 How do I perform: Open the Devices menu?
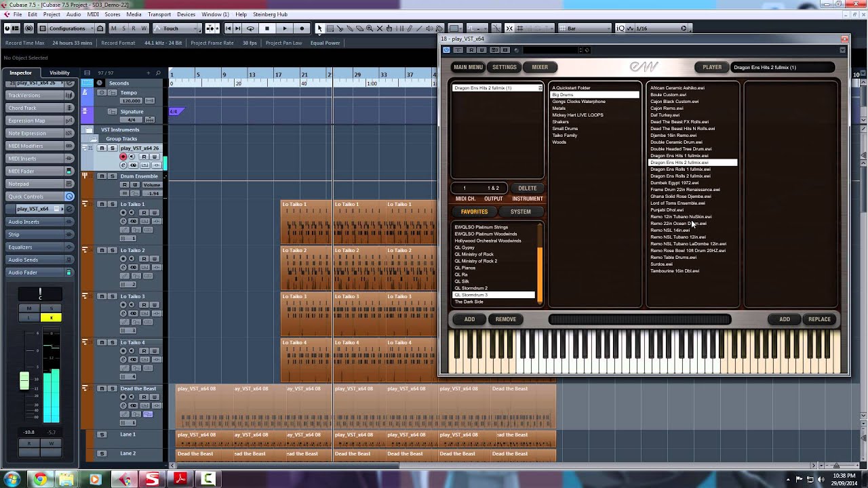[x=186, y=14]
